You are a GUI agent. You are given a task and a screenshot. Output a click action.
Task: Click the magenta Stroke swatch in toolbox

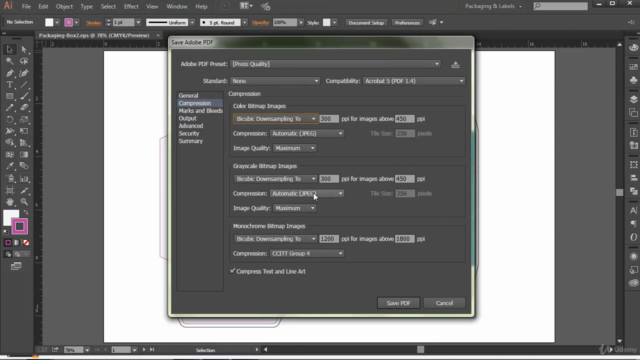click(20, 226)
